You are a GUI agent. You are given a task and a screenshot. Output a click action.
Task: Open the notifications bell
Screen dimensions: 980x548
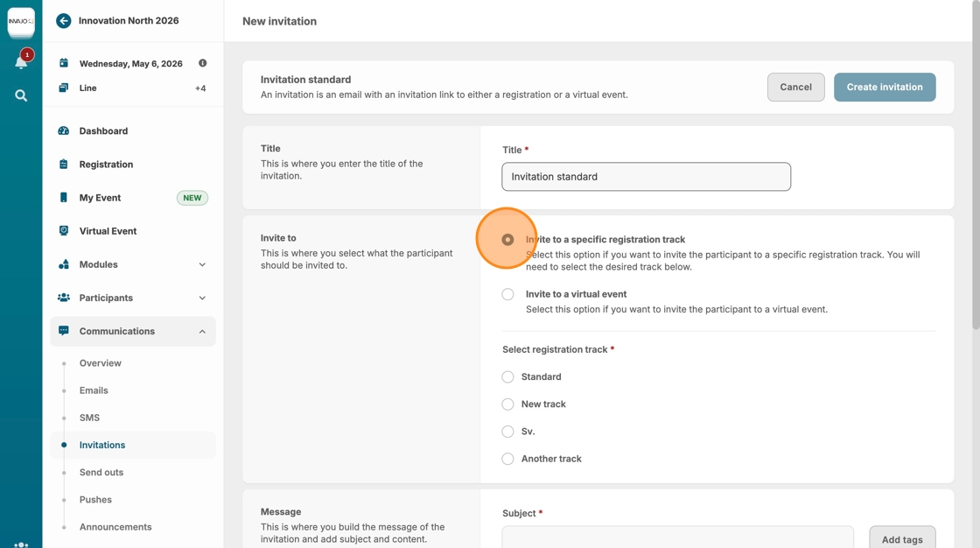pos(21,62)
